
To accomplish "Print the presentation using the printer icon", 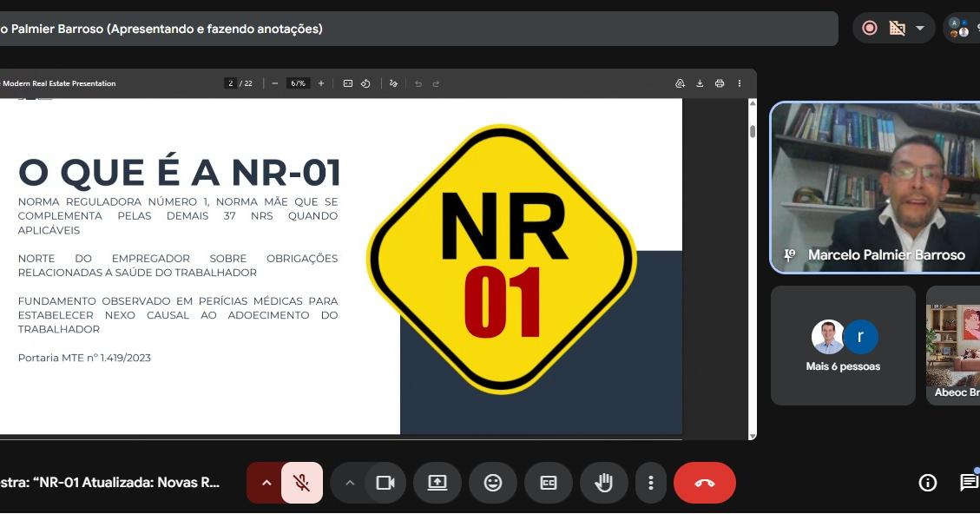I will coord(720,83).
